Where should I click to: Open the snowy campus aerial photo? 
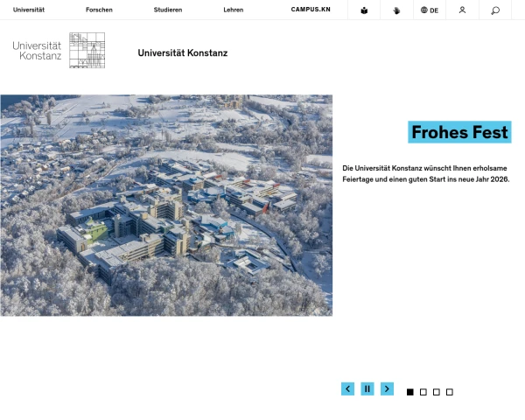tap(166, 206)
